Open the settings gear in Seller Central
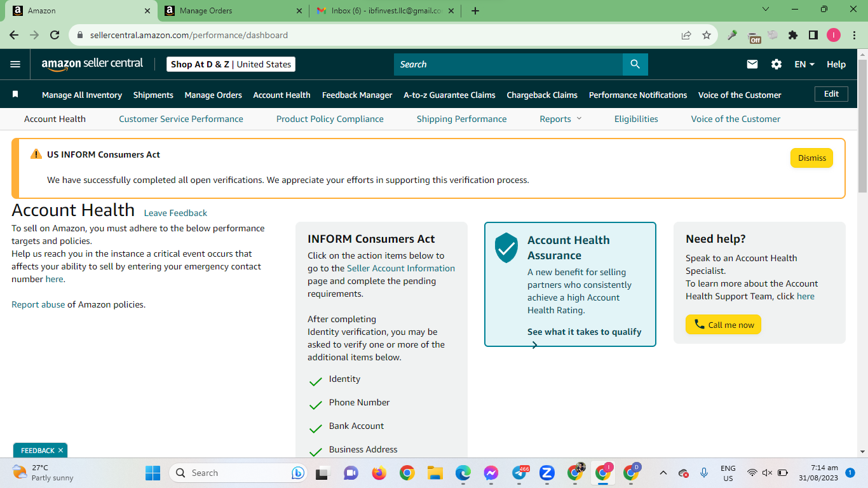 (776, 64)
